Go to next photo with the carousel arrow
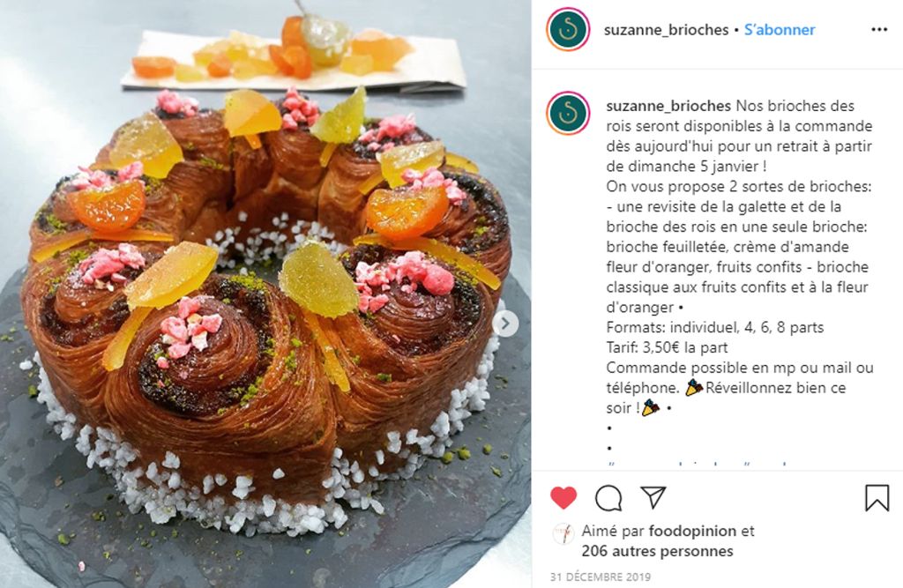The height and width of the screenshot is (588, 903). (505, 324)
